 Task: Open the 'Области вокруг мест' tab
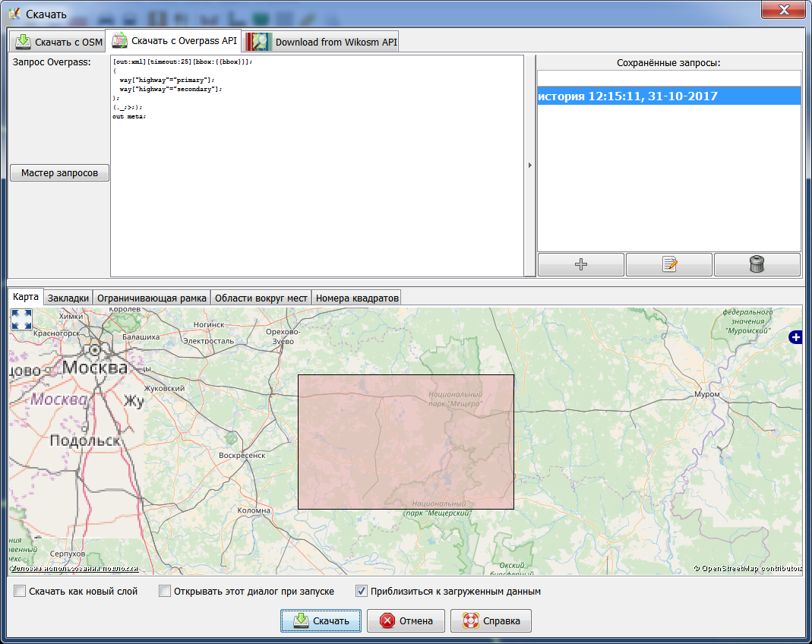click(x=261, y=297)
